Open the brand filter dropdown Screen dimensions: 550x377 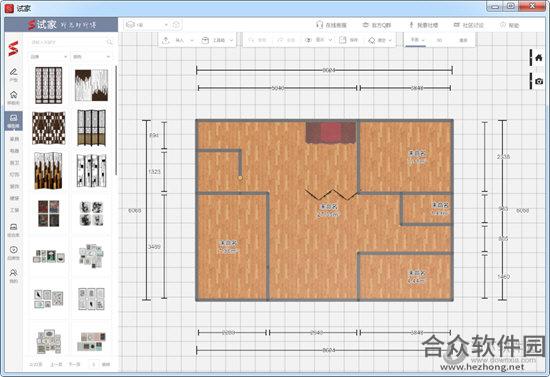click(x=48, y=56)
